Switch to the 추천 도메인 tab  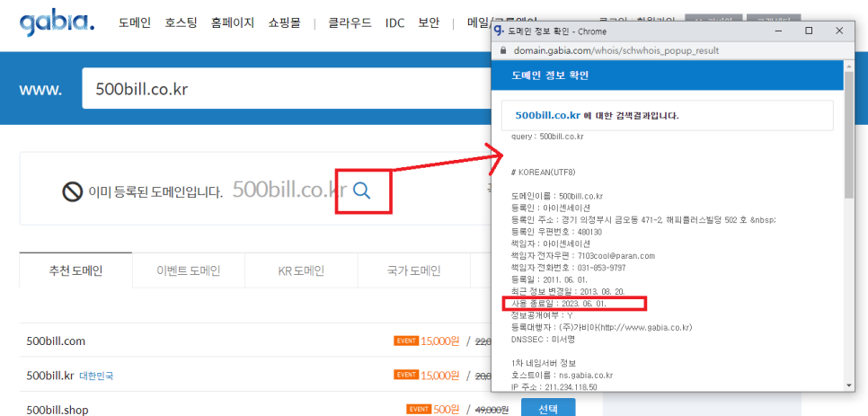75,270
